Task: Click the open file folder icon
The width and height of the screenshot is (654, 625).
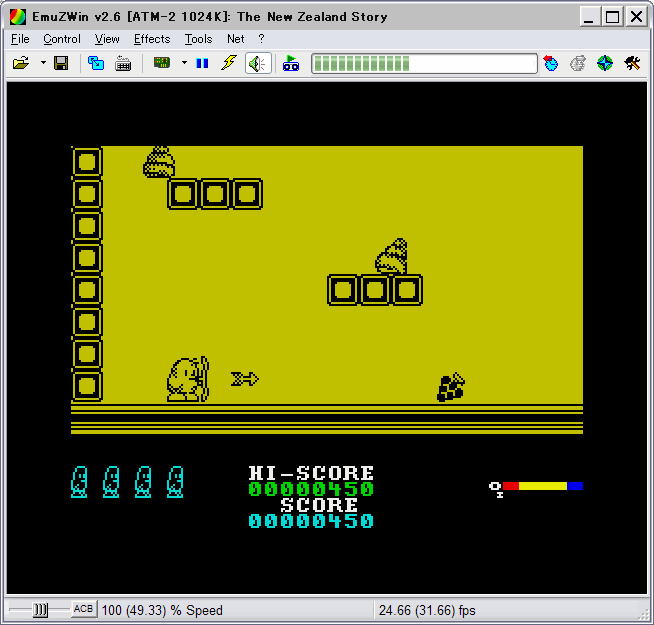Action: pyautogui.click(x=20, y=63)
